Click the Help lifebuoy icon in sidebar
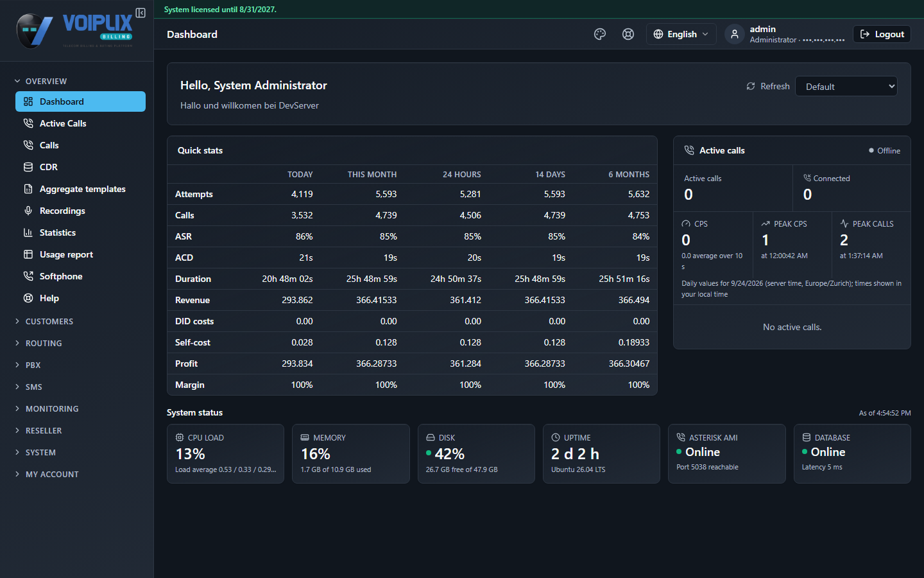This screenshot has width=924, height=578. [x=28, y=298]
